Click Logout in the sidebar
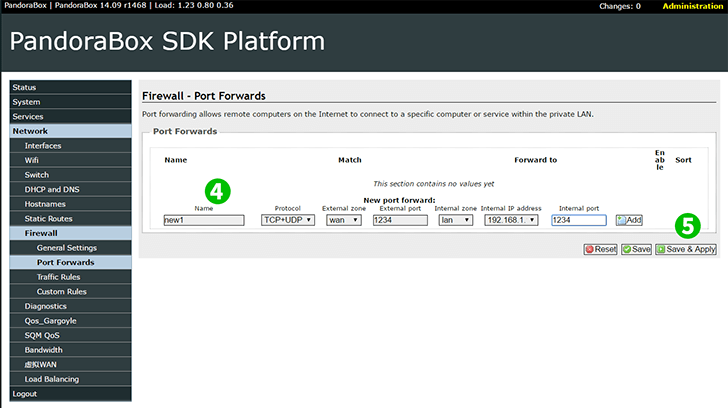This screenshot has width=728, height=408. tap(71, 394)
